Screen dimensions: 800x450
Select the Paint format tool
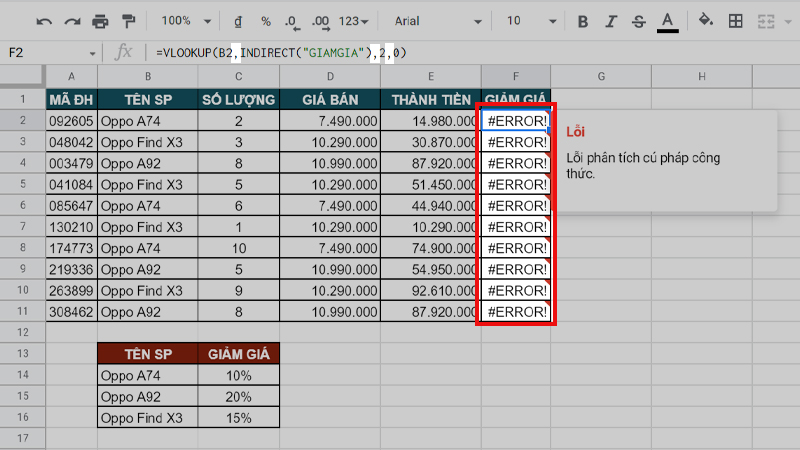click(129, 21)
